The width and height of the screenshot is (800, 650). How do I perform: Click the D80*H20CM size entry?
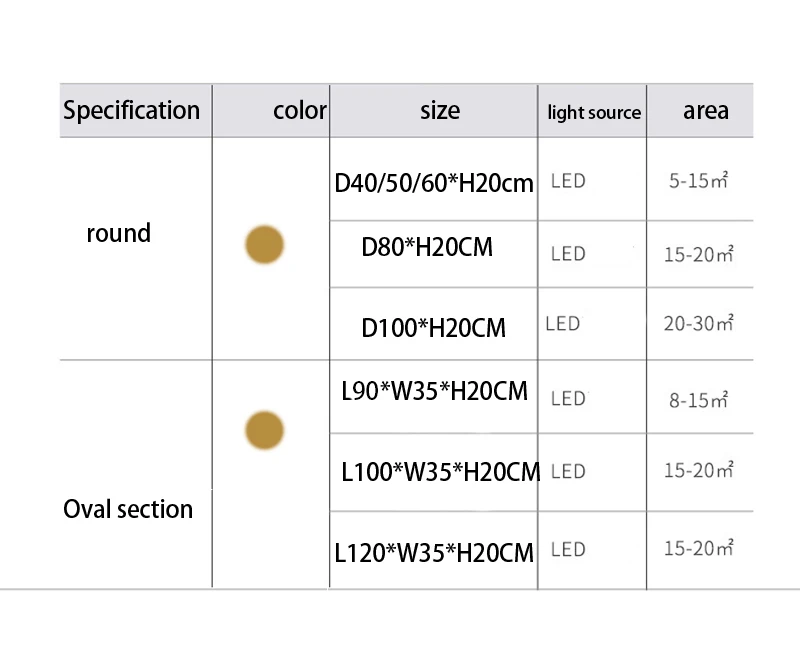427,246
